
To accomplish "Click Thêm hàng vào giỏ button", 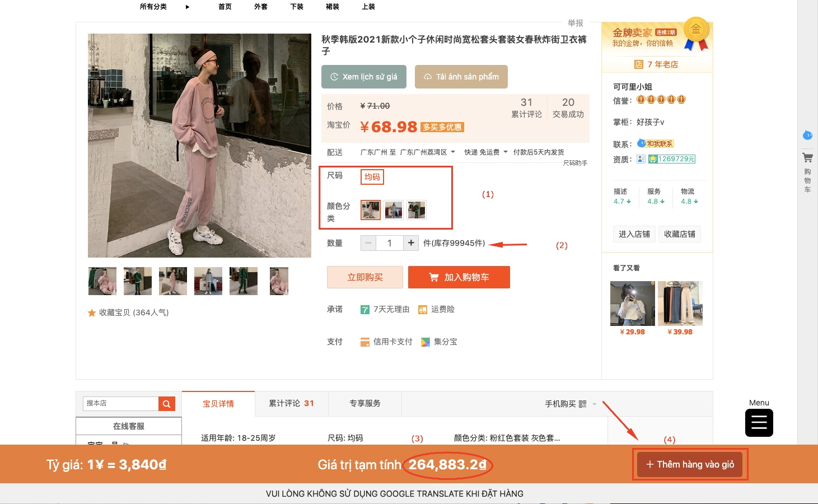I will [690, 464].
